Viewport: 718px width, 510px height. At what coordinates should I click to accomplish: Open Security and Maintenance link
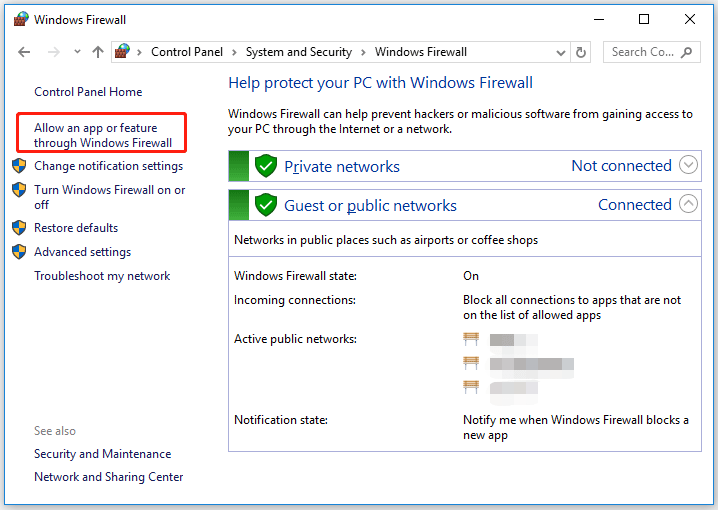(x=103, y=454)
